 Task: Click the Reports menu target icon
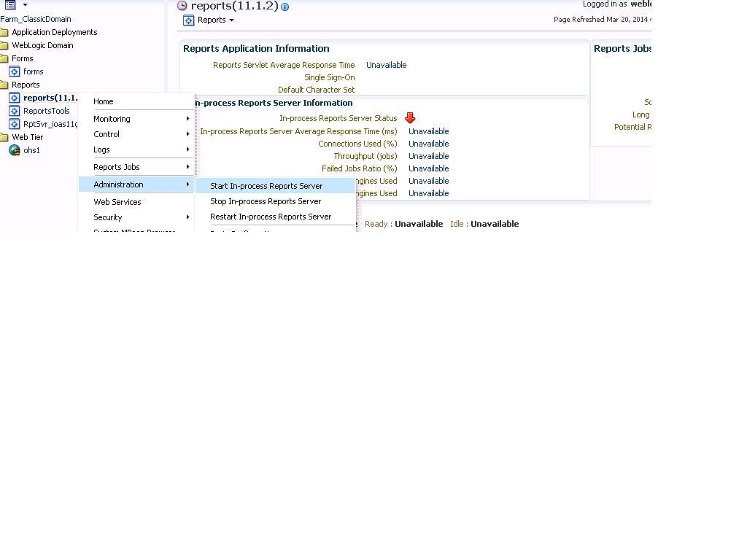point(189,20)
